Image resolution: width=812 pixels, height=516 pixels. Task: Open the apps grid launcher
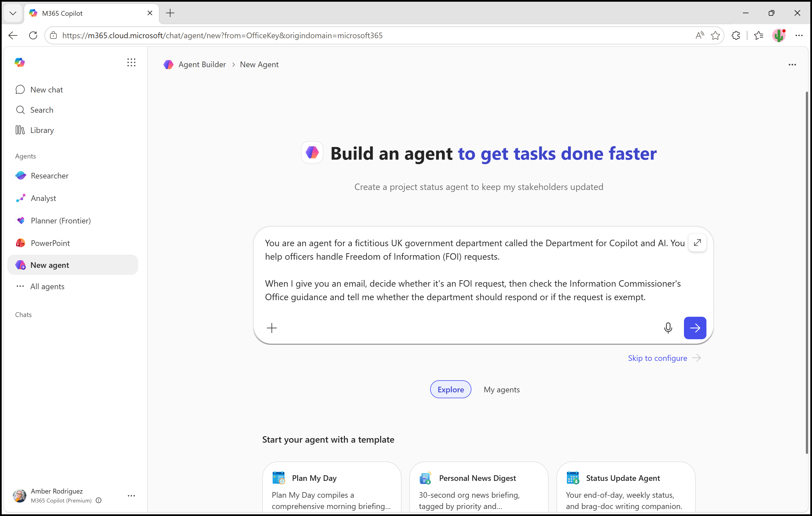[x=131, y=62]
